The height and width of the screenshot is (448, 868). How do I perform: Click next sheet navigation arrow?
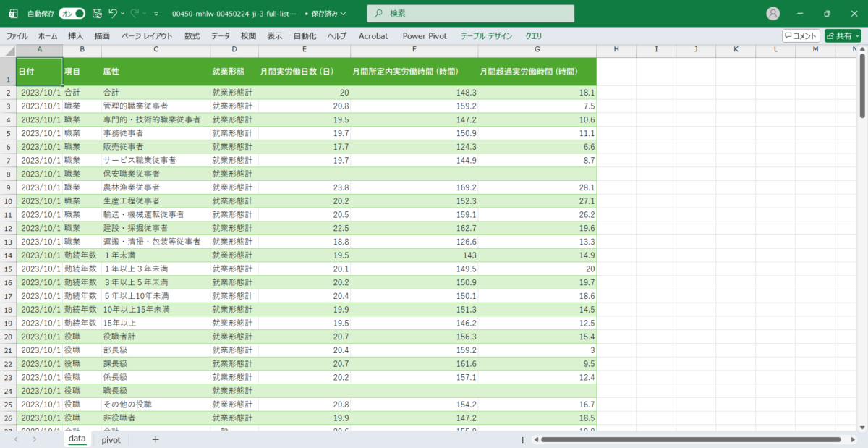pos(34,439)
